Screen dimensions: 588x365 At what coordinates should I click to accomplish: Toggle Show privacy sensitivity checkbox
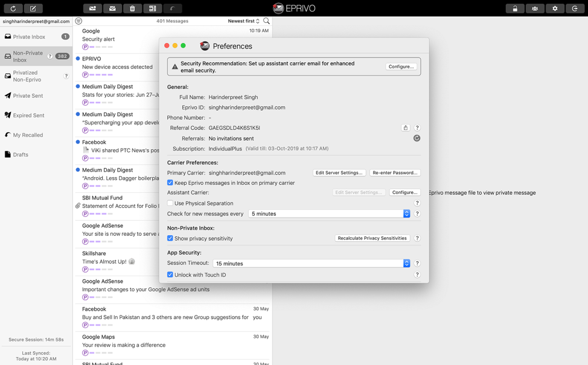(x=170, y=238)
